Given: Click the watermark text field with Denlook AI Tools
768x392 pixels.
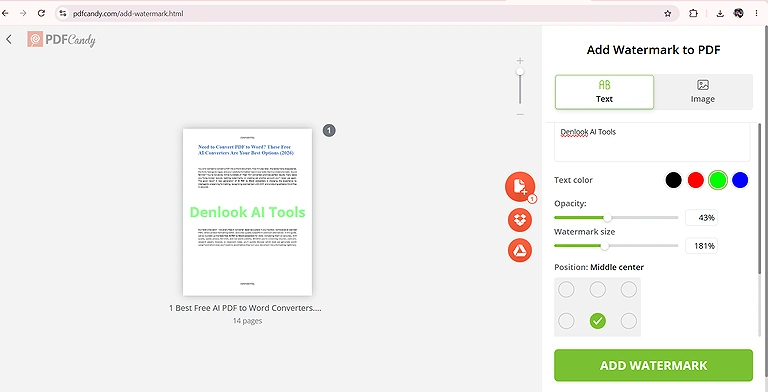Looking at the screenshot, I should click(x=652, y=142).
